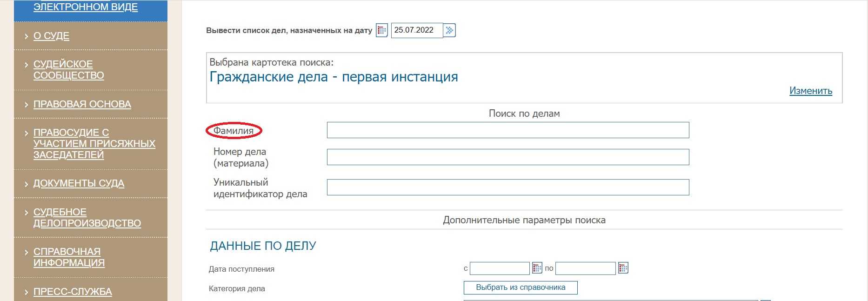The image size is (868, 301).
Task: Click the go arrow icon after 25.07.2022
Action: click(449, 30)
